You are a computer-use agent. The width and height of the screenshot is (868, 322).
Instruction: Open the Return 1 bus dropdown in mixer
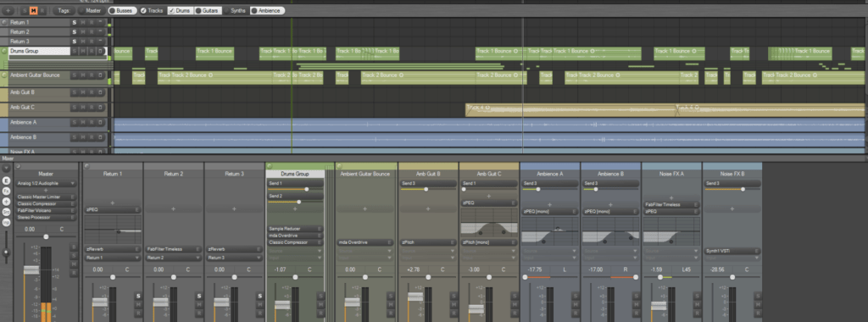pos(113,258)
